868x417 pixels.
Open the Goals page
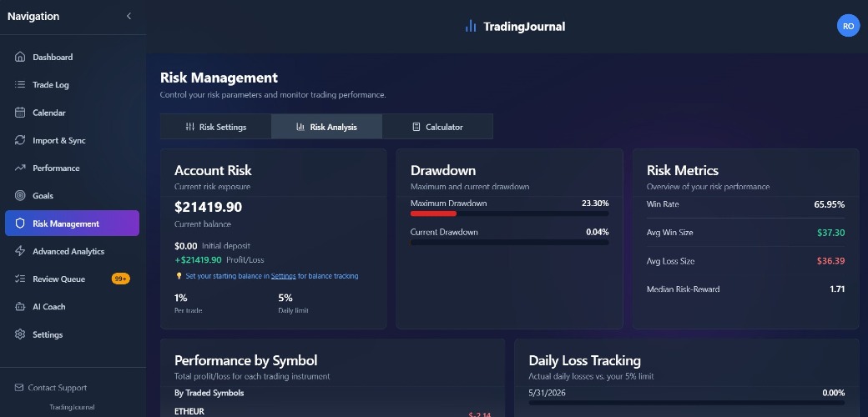(x=72, y=195)
